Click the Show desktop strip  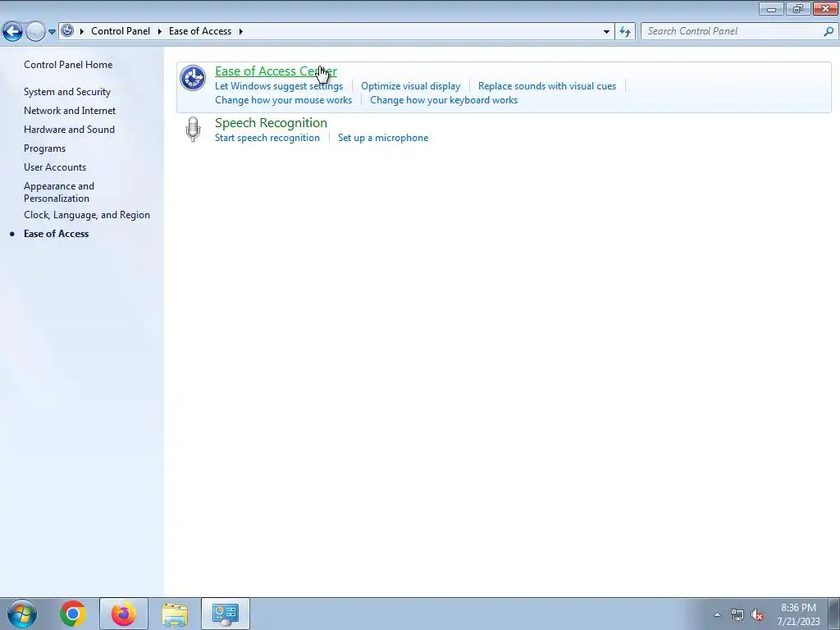coord(834,614)
